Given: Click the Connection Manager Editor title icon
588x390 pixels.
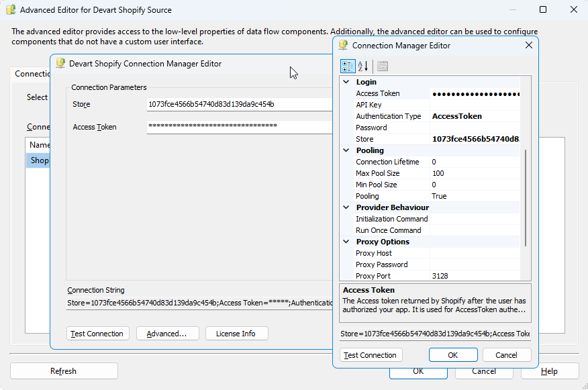Looking at the screenshot, I should [343, 46].
